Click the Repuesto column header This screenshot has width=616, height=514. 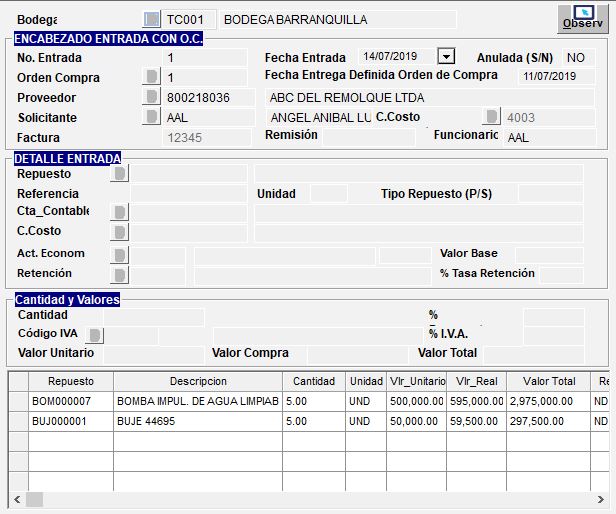pos(71,381)
